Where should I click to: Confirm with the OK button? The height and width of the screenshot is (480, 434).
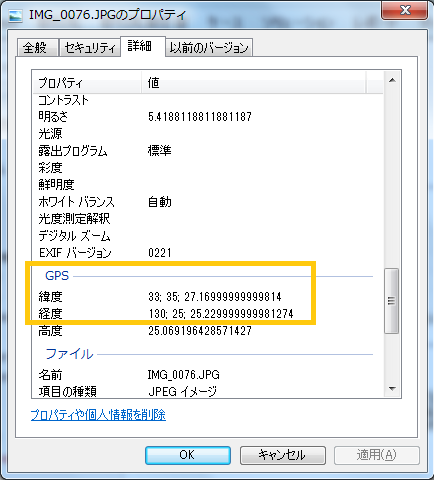coord(188,455)
